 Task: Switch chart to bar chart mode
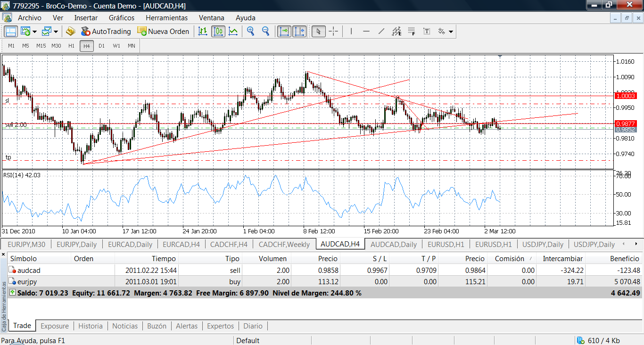click(x=203, y=32)
